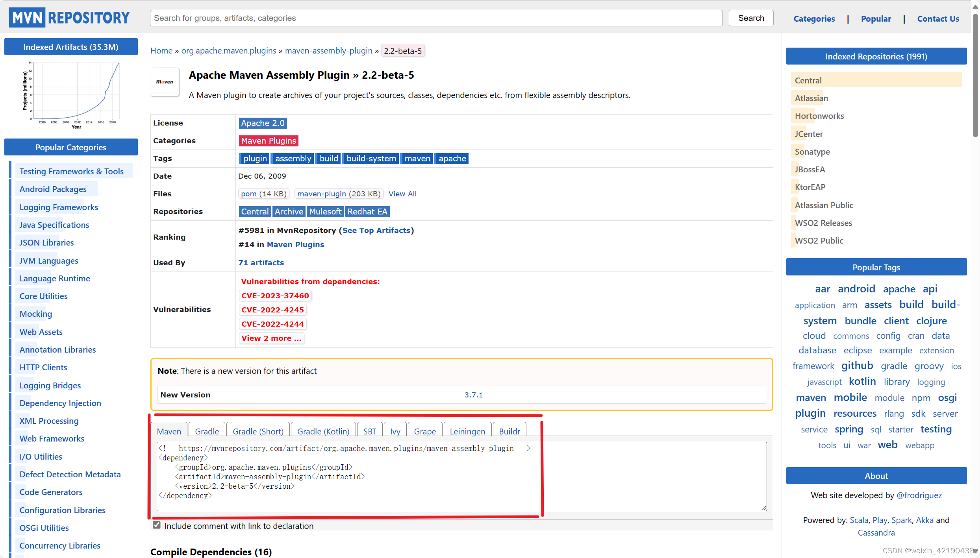Image resolution: width=980 pixels, height=558 pixels.
Task: Open the Redhat EA repository badge
Action: click(367, 212)
